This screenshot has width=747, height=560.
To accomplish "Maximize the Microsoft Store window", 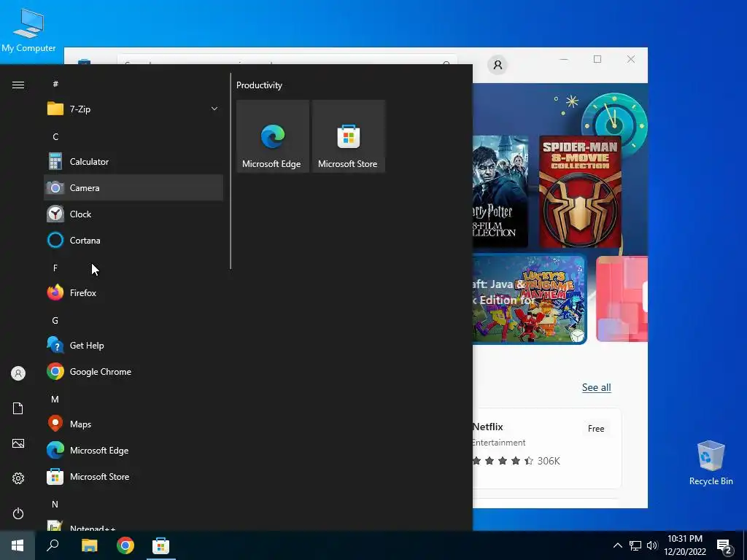I will pyautogui.click(x=597, y=59).
